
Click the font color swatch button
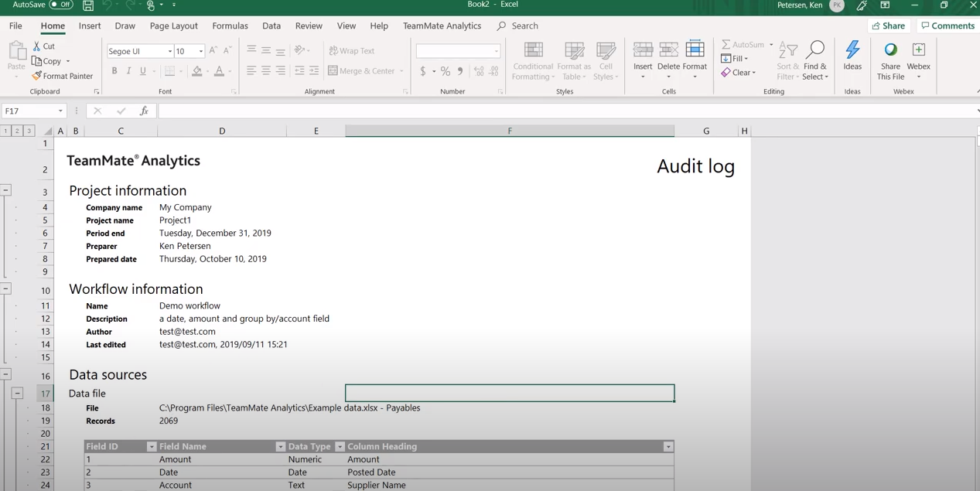[219, 71]
